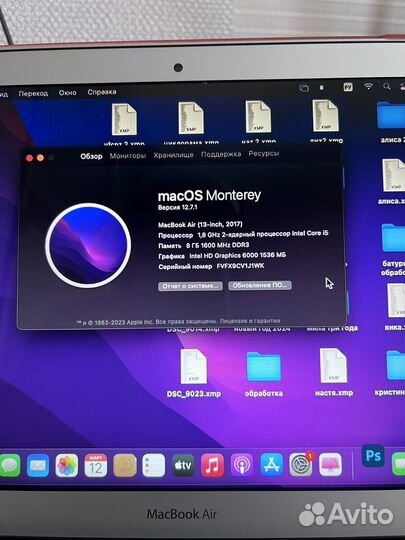Open Calendar in the Dock

pyautogui.click(x=96, y=465)
